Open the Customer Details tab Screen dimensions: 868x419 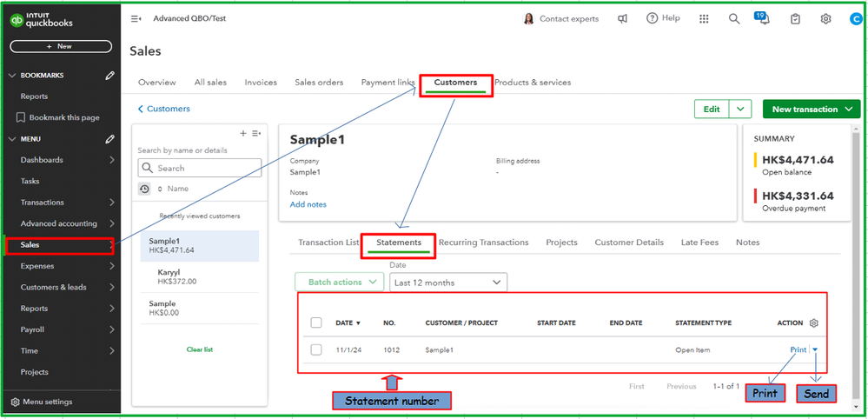(x=629, y=243)
